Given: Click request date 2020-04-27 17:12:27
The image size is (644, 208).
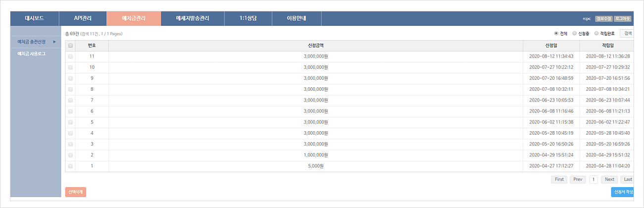Looking at the screenshot, I should pyautogui.click(x=551, y=166).
